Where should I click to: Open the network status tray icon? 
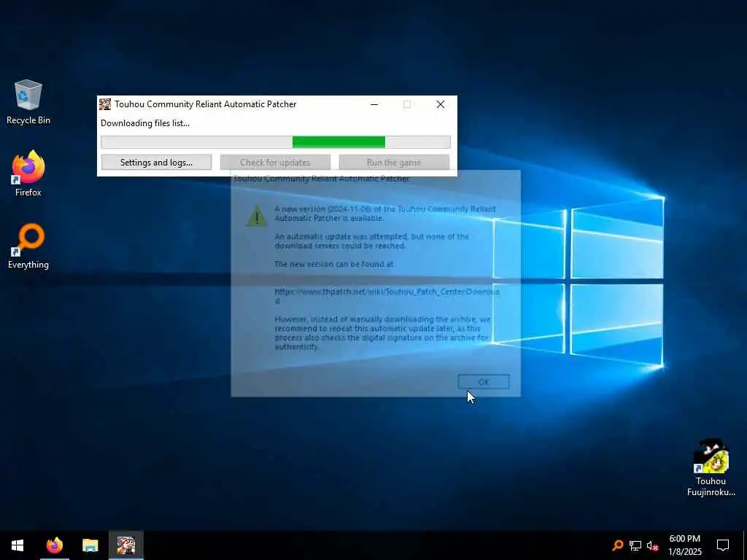(x=635, y=545)
